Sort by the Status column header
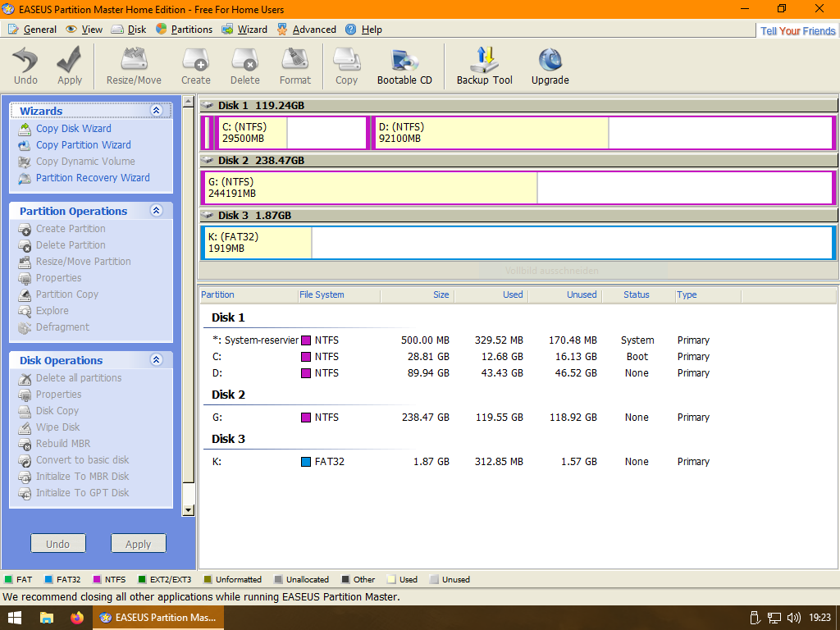 click(638, 294)
